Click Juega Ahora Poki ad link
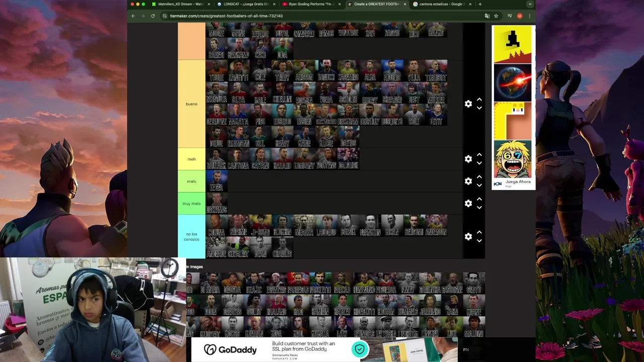The height and width of the screenshot is (362, 644). 518,182
